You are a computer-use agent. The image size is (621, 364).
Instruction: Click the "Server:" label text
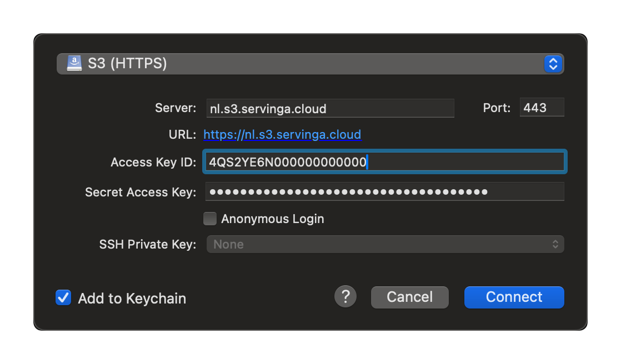tap(176, 108)
